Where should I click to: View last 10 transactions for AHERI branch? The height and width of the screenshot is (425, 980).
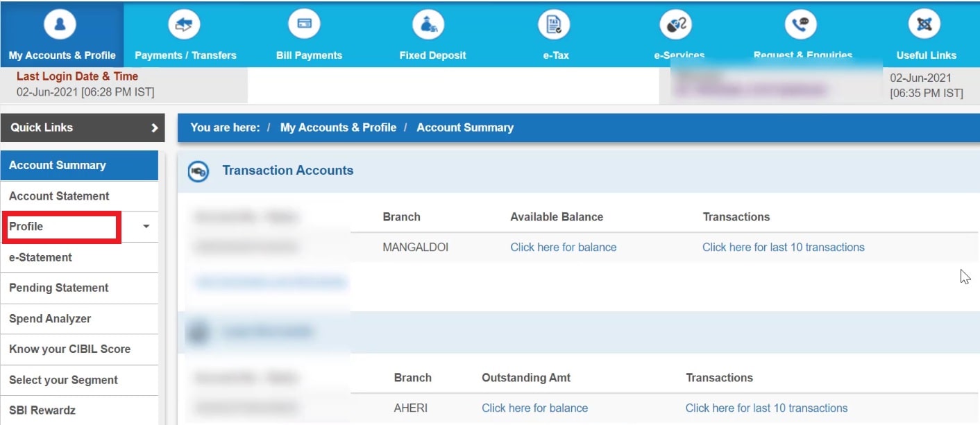tap(766, 408)
